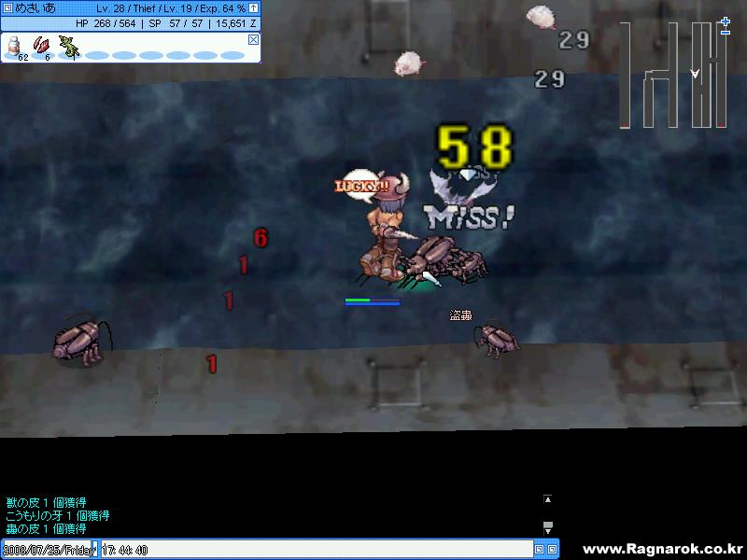Viewport: 747px width, 560px height.
Task: Target the pink fluffy monster near the lower 29
Action: click(x=408, y=63)
